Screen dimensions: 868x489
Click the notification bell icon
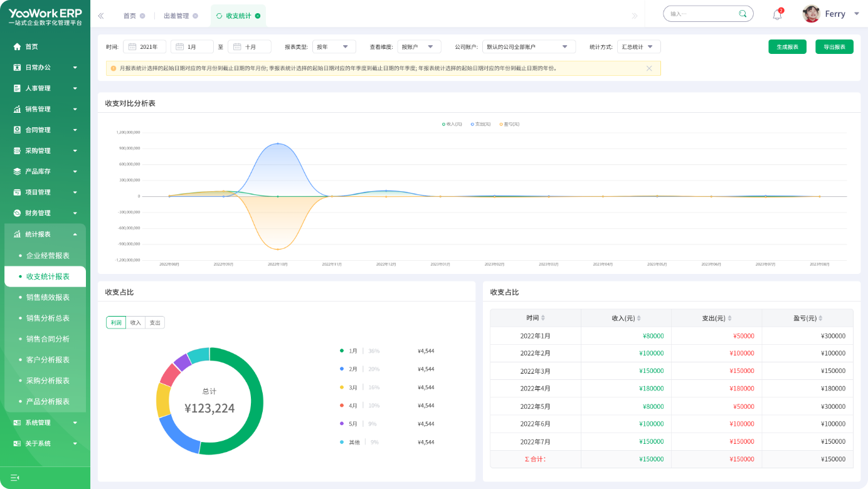[x=777, y=15]
